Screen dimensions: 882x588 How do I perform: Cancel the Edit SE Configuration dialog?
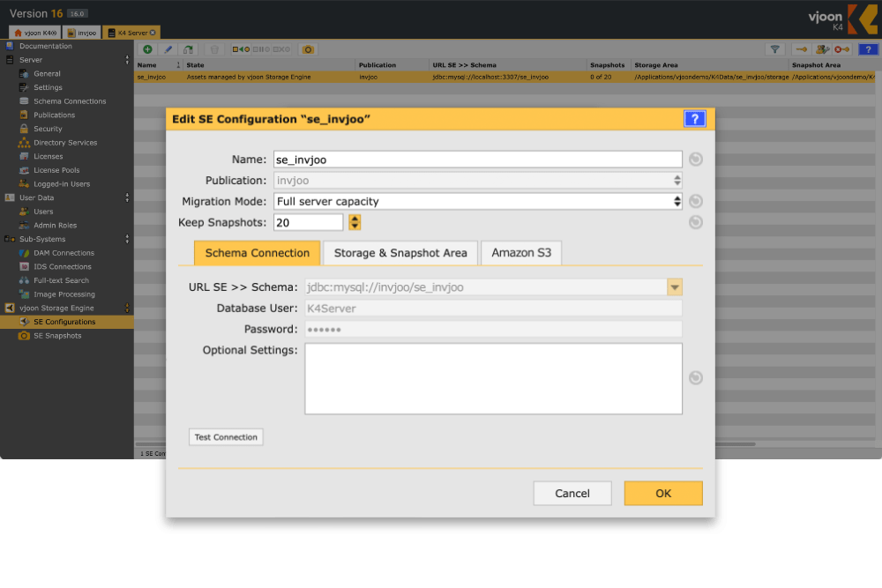[x=572, y=494]
